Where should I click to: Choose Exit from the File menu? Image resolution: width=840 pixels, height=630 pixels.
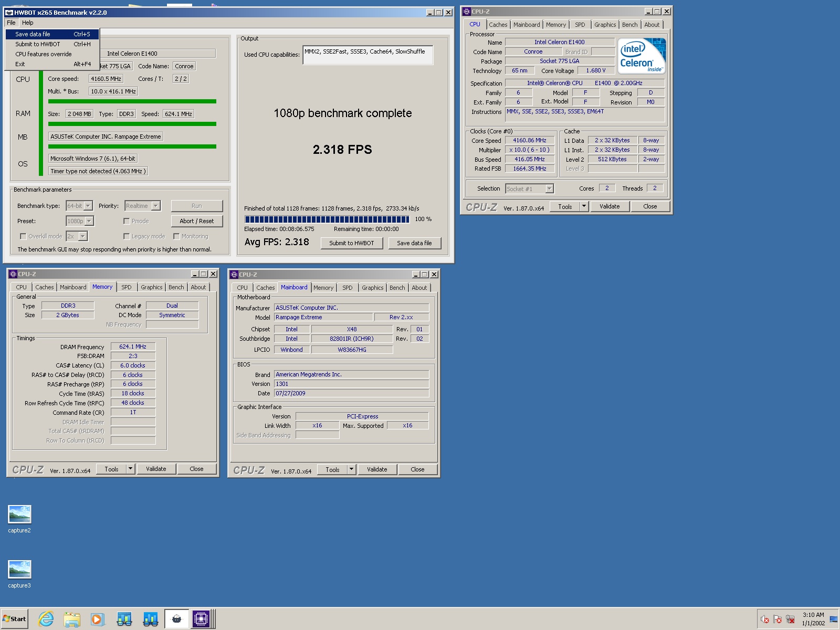click(x=52, y=64)
